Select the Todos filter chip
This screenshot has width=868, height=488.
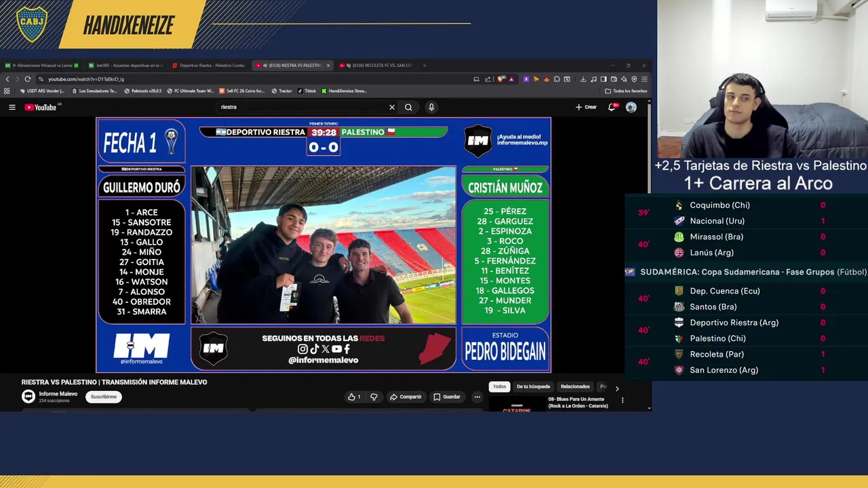tap(499, 386)
